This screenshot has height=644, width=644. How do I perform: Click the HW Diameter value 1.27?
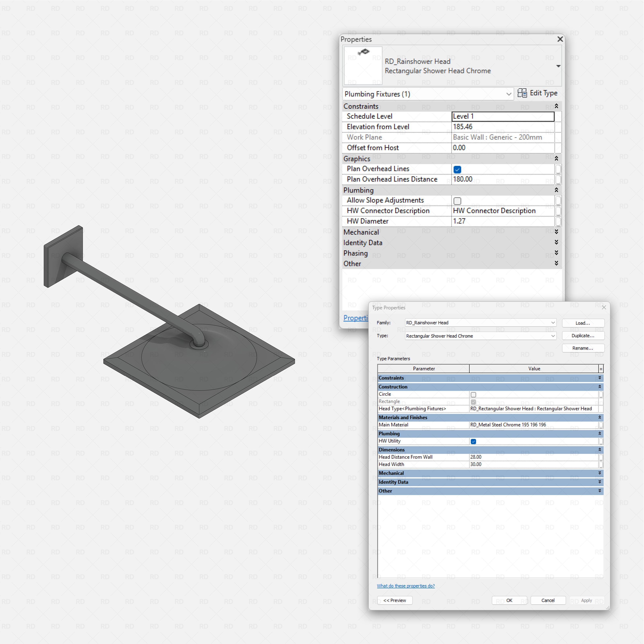[503, 221]
